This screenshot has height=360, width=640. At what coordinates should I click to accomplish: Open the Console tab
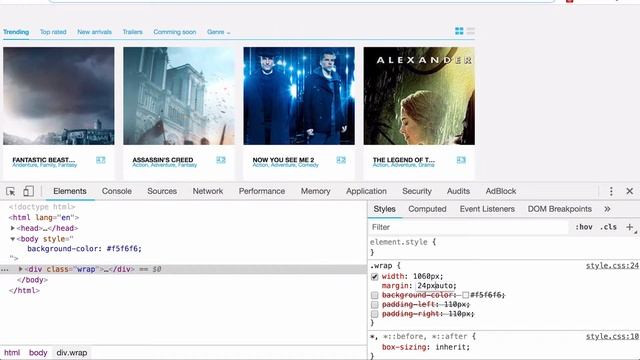pyautogui.click(x=117, y=191)
